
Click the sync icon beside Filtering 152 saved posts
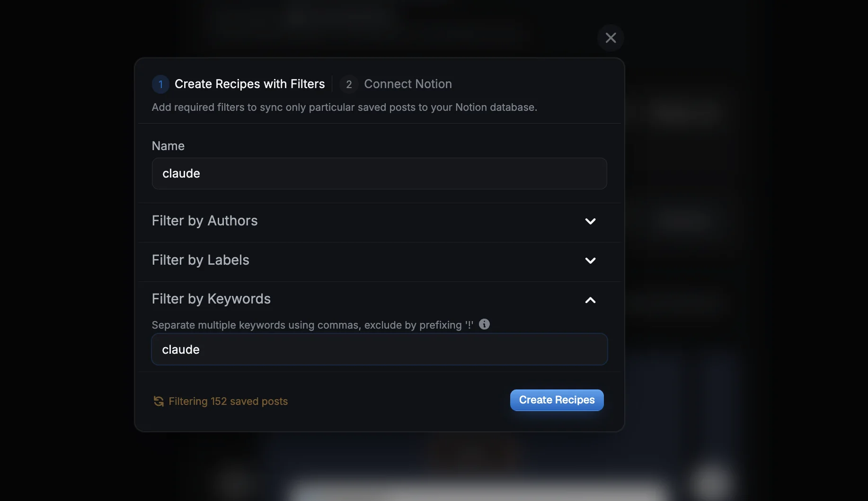click(x=159, y=402)
